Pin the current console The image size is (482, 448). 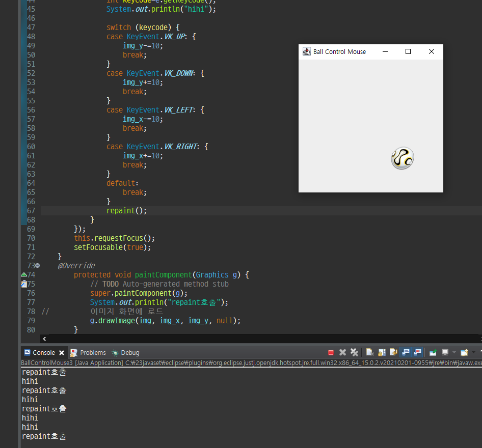[433, 352]
